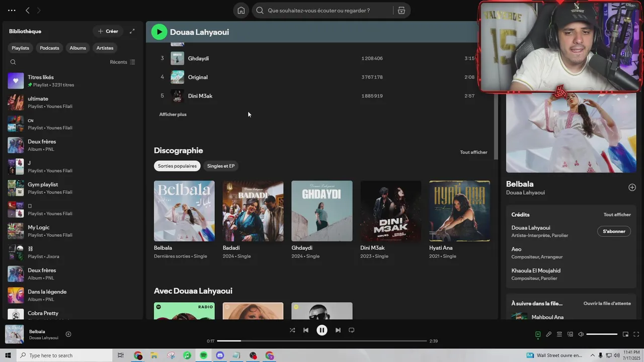Open Cobra Pretty in the library list
Viewport: 644px width, 362px height.
tap(73, 314)
